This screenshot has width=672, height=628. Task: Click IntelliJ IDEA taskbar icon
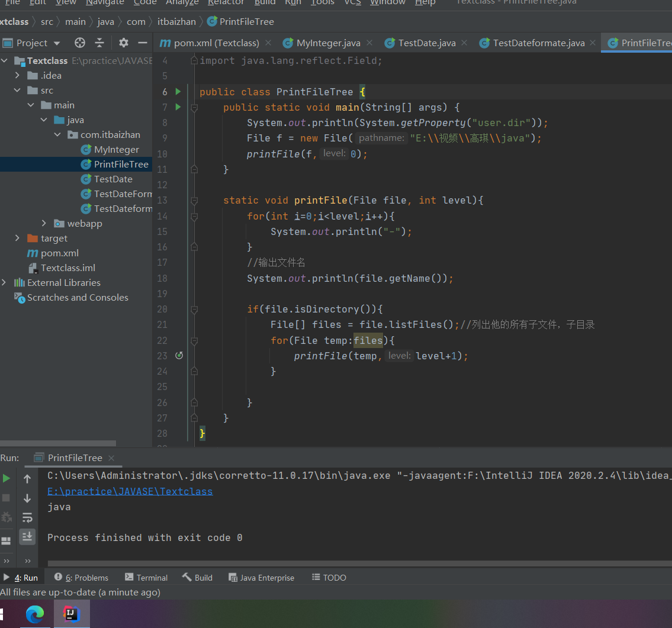[x=72, y=614]
